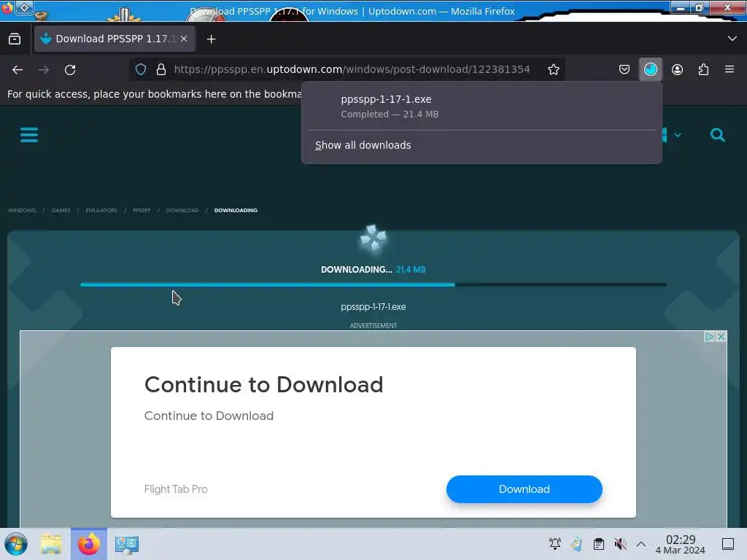Click the AdChoices triangle icon
Screen dimensions: 747x560
[709, 337]
